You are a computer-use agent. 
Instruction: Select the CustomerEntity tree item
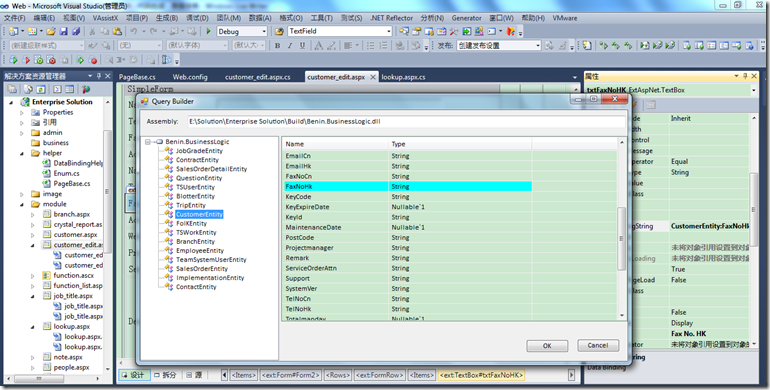pos(199,215)
